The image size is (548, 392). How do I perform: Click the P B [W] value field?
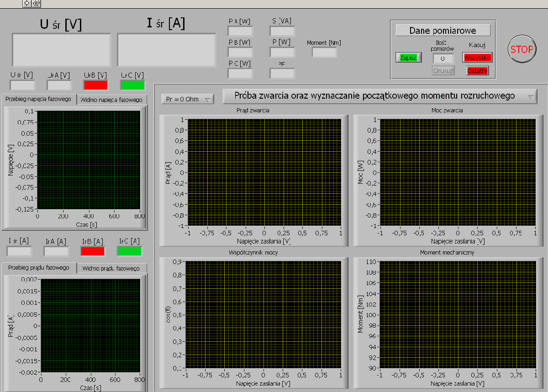tap(240, 52)
